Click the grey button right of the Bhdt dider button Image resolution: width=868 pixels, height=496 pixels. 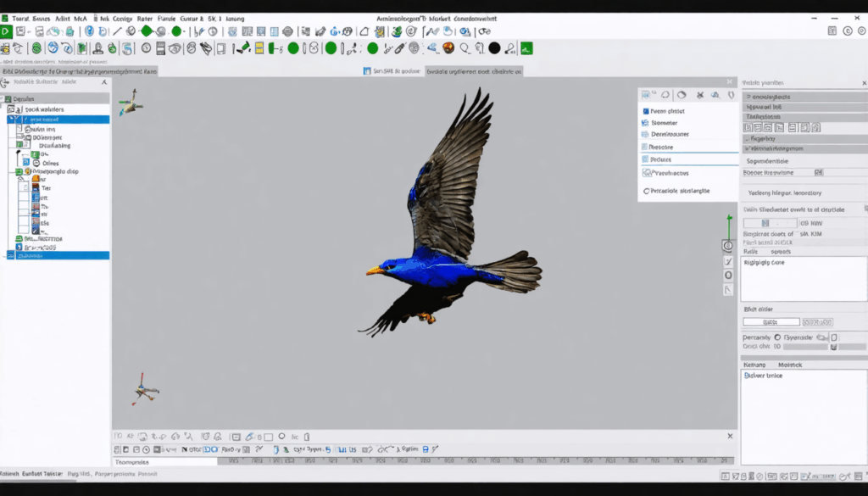818,322
